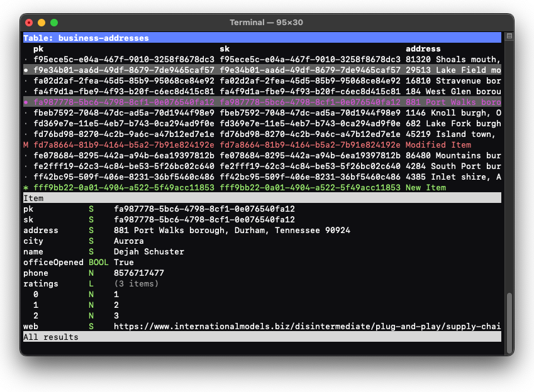This screenshot has height=392, width=534.
Task: Expand the ratings list showing (3 items)
Action: click(136, 284)
